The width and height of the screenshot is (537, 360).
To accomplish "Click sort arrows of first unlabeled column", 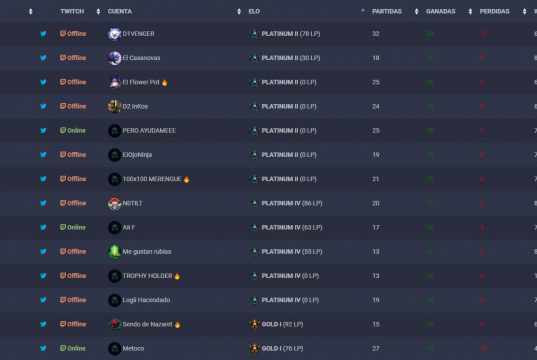I will [30, 12].
